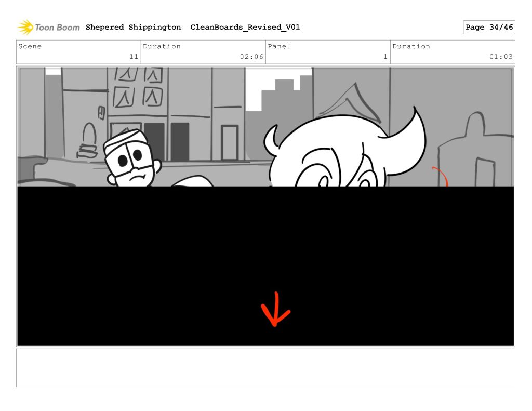Select the Shepered Shippington project title

point(133,27)
